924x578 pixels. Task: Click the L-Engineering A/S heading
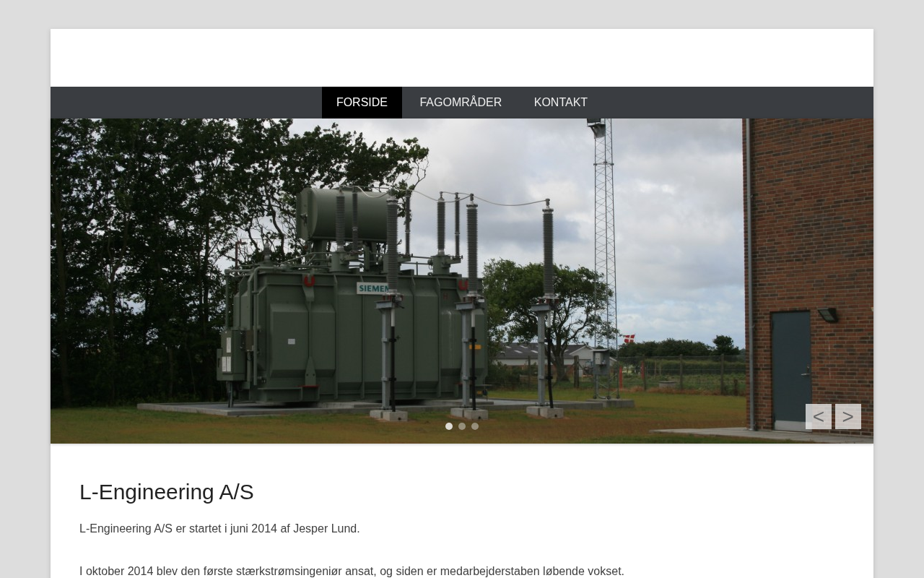(x=167, y=492)
